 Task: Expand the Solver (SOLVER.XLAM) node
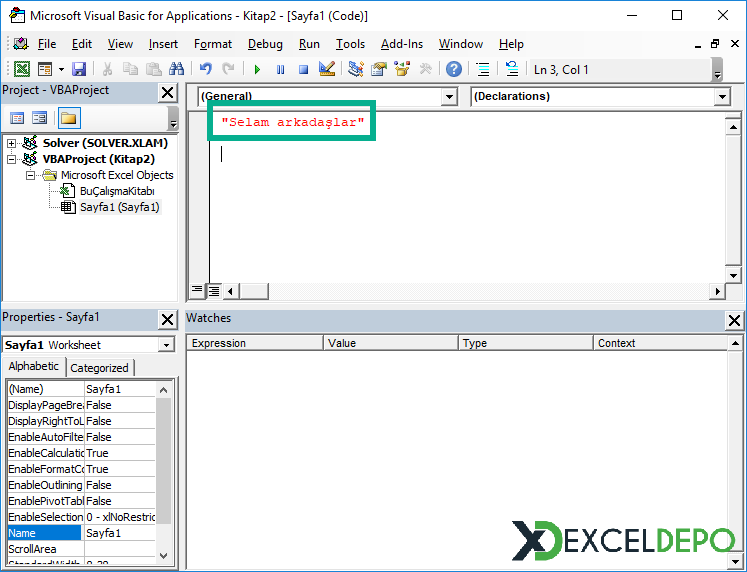pos(11,143)
